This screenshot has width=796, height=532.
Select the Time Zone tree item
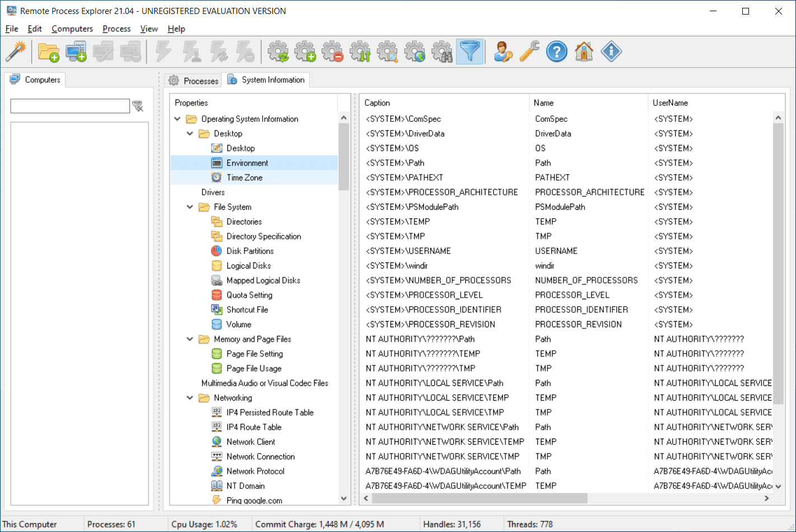[244, 177]
